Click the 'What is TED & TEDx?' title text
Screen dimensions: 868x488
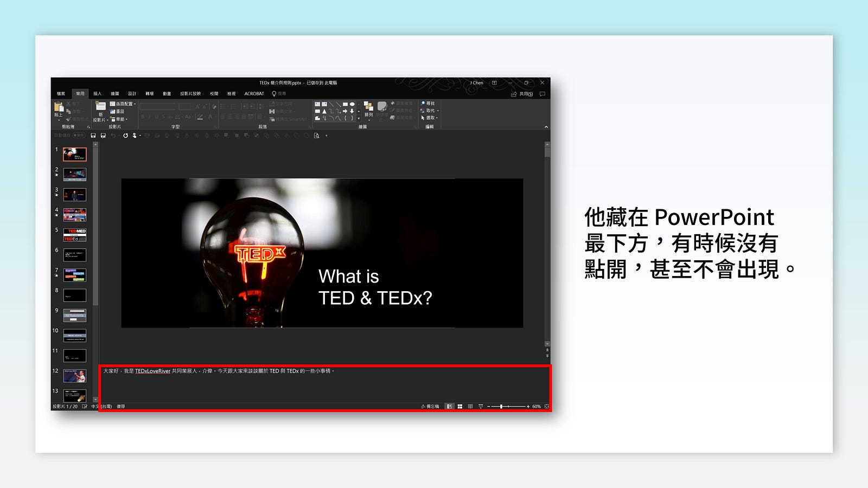[375, 287]
